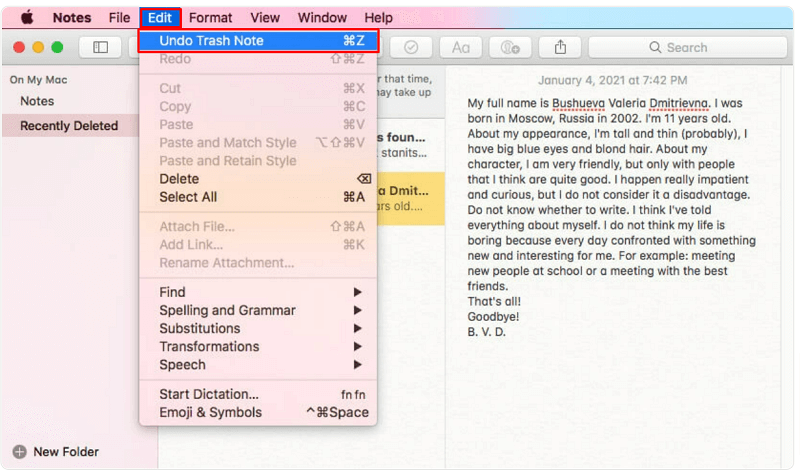Expand the Transformations submenu
800x475 pixels.
click(258, 347)
